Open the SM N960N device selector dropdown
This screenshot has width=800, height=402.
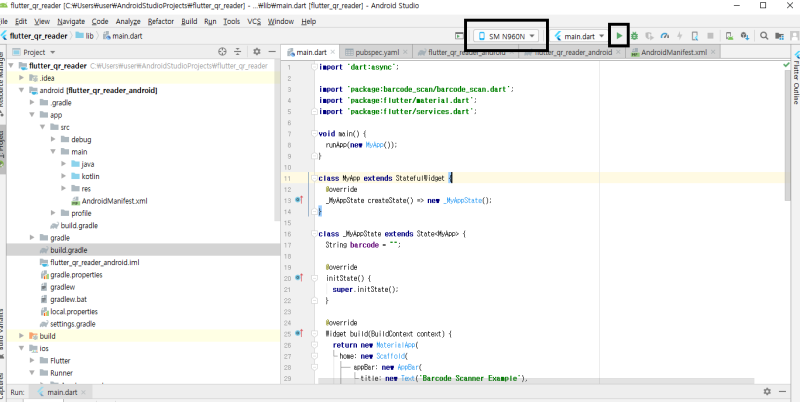click(506, 36)
